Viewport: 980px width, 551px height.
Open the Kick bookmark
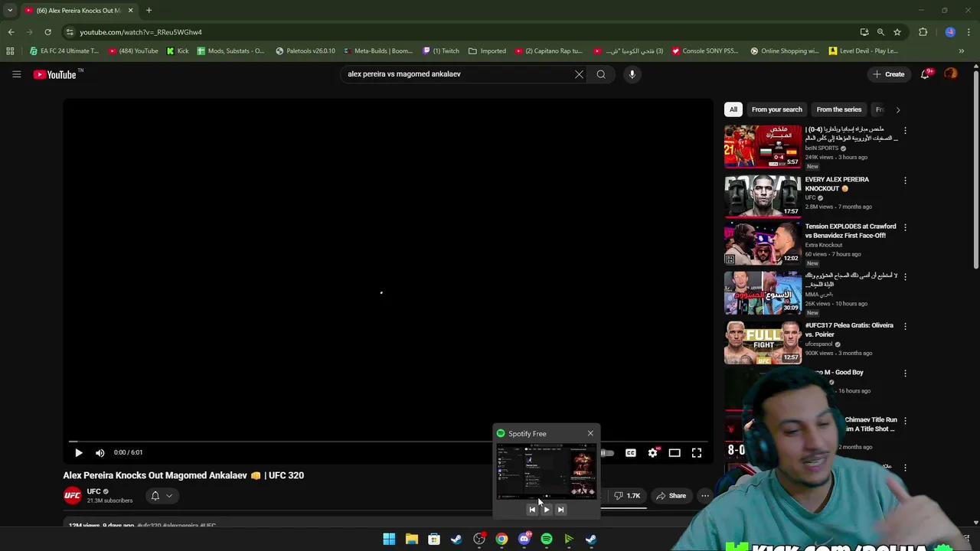tap(178, 51)
